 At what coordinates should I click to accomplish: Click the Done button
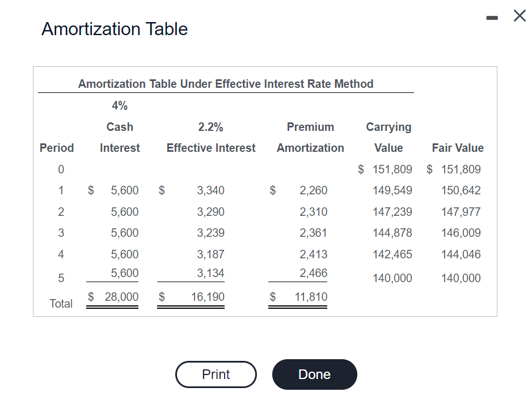[314, 374]
